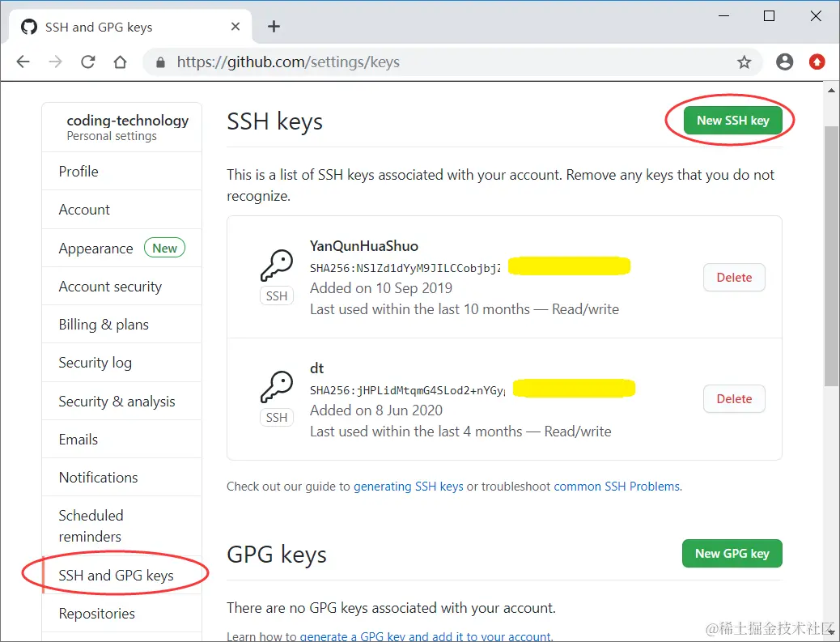
Task: Open Emails settings in the sidebar
Action: point(121,440)
